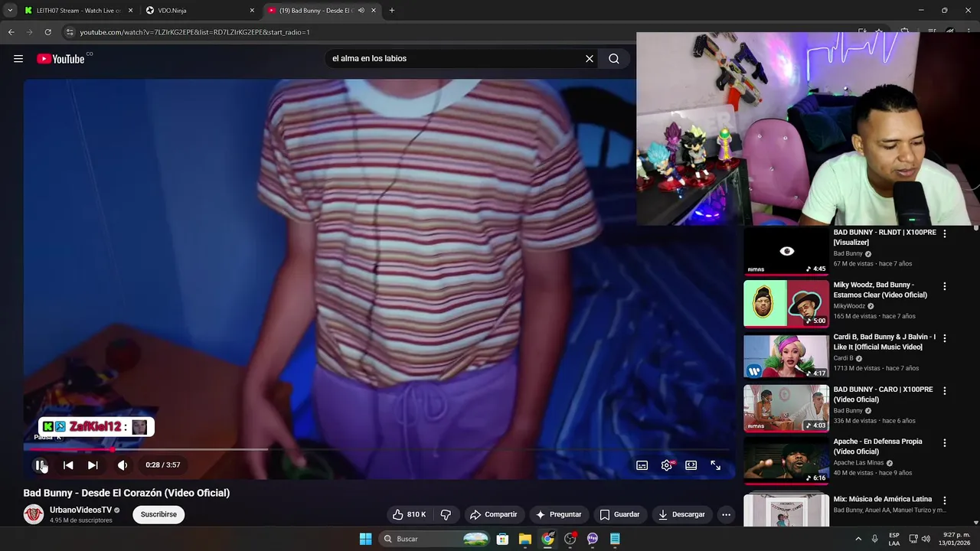
Task: Open the taskbar Notepad icon
Action: [x=615, y=539]
